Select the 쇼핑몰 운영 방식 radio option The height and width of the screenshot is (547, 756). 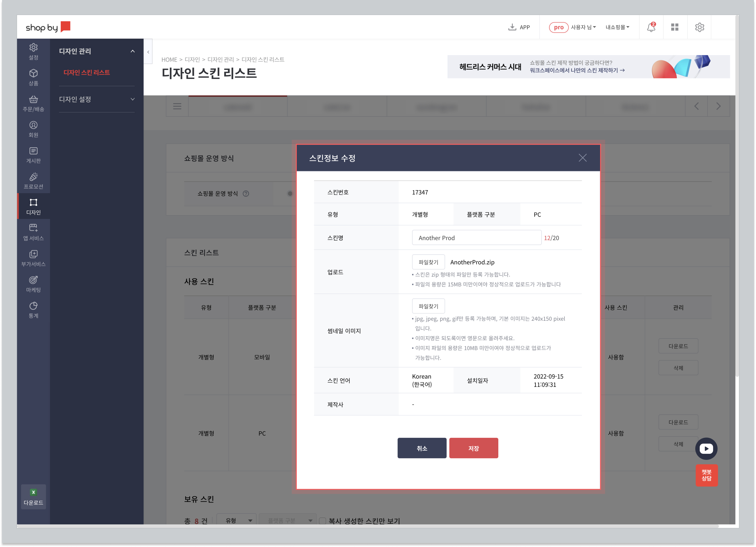tap(290, 194)
